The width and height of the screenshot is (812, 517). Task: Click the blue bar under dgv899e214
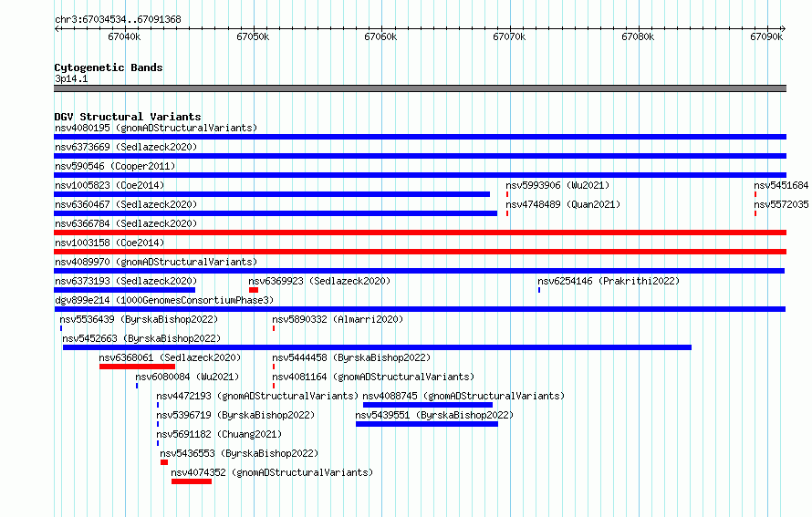click(420, 309)
